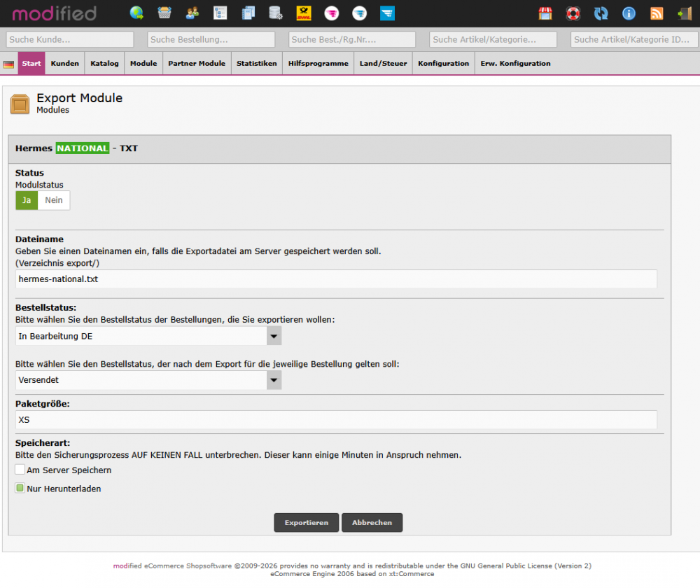Open the shop storefront icon
The image size is (700, 588).
click(x=545, y=13)
